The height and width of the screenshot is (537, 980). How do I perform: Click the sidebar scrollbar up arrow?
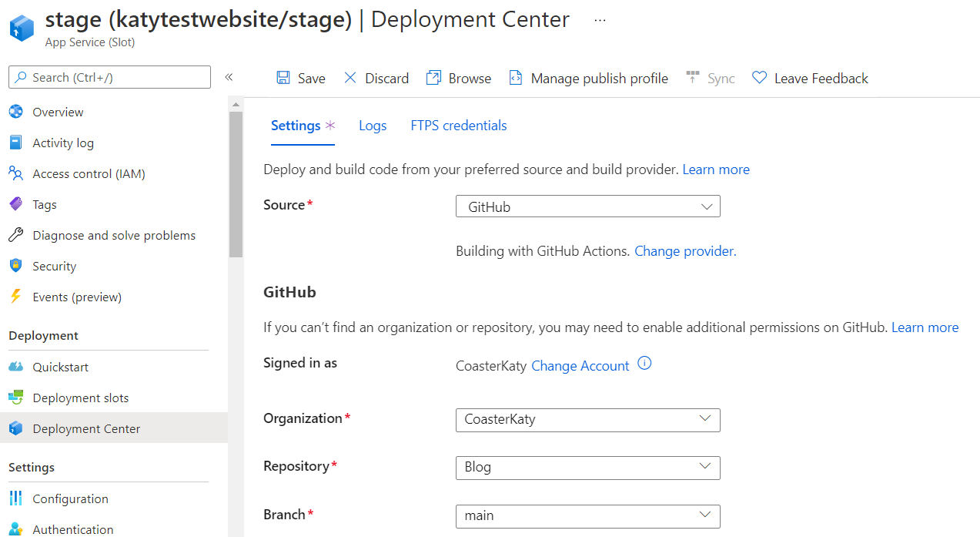(236, 105)
